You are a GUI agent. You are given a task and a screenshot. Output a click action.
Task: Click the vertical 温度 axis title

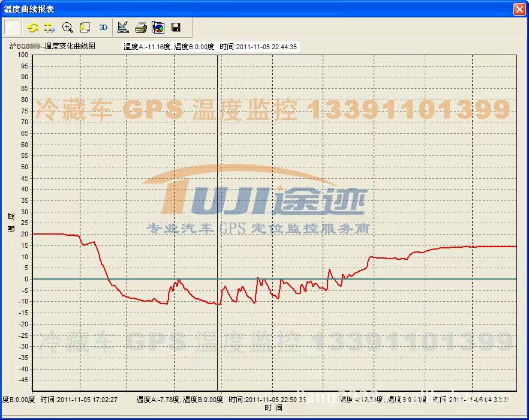tap(11, 223)
